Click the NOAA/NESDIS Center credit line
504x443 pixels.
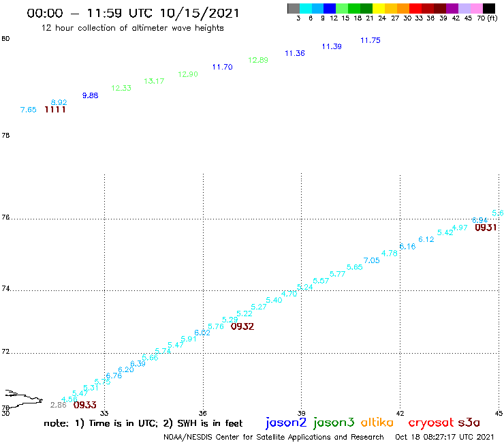coord(274,438)
